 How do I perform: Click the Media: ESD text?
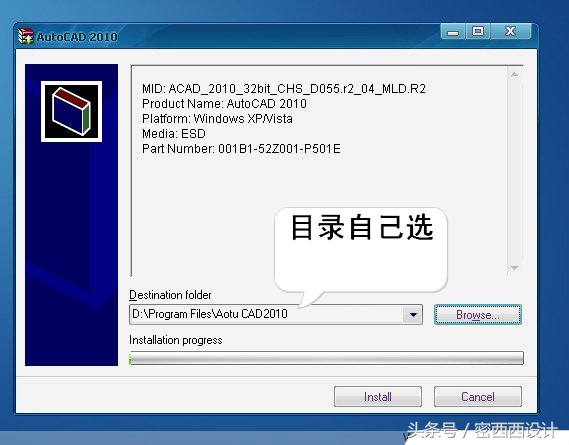click(x=174, y=134)
